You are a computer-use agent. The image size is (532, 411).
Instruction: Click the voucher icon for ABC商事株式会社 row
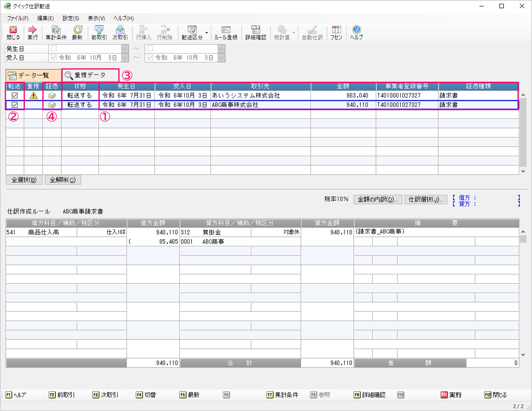[52, 105]
